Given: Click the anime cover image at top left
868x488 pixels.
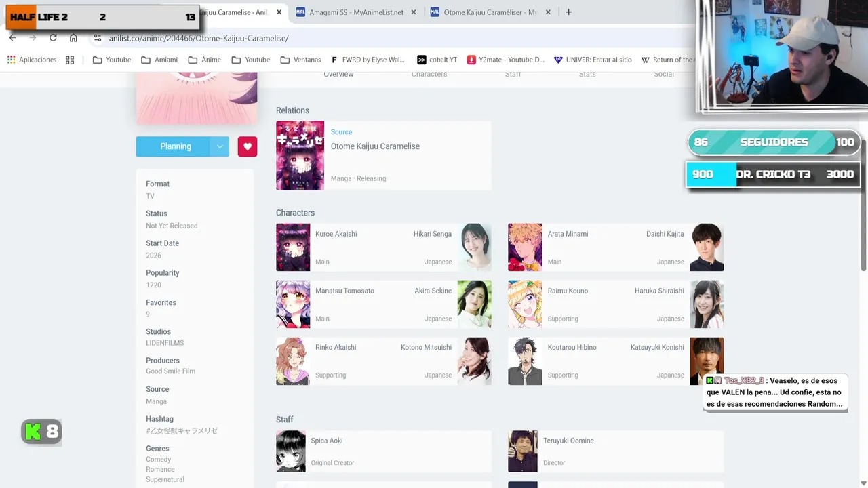Looking at the screenshot, I should point(197,97).
